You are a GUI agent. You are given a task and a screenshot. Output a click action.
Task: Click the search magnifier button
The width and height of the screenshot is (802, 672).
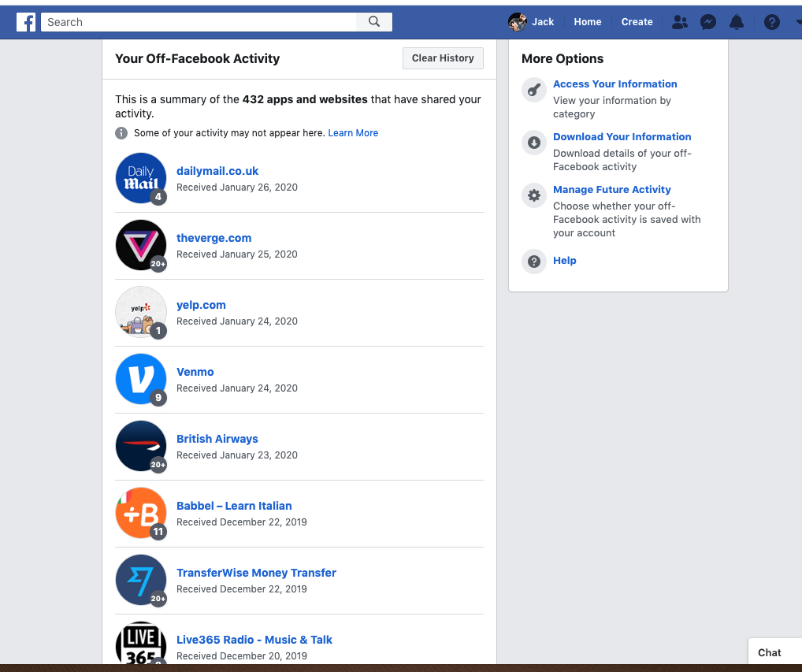(x=374, y=22)
